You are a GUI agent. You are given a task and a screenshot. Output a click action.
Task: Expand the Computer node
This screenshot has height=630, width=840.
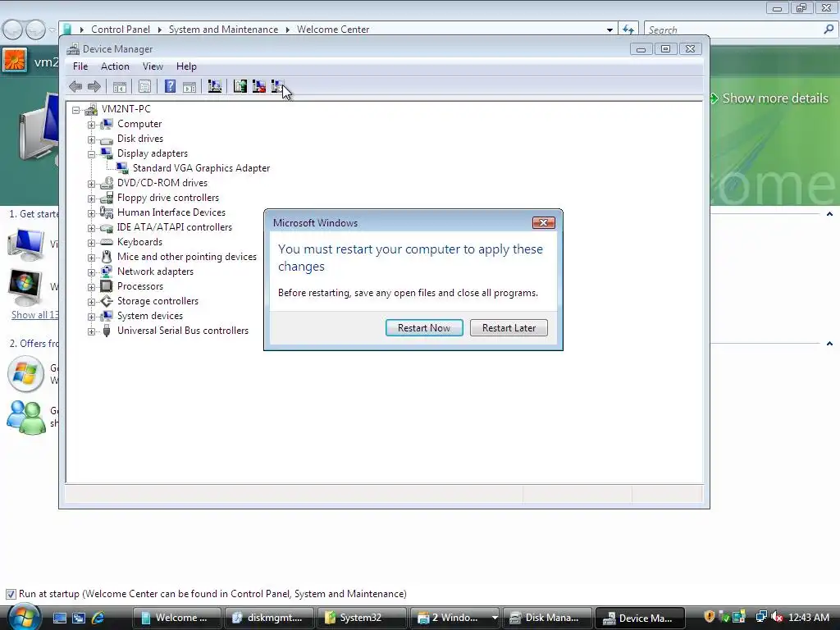click(92, 125)
